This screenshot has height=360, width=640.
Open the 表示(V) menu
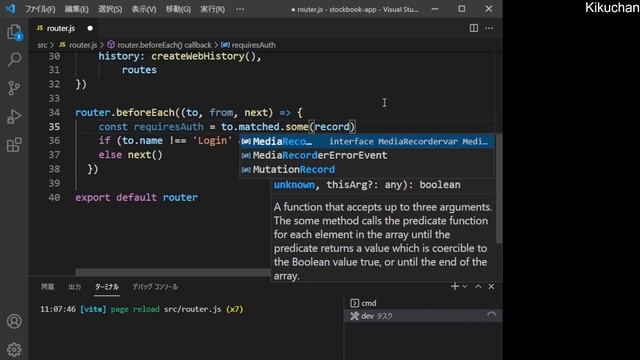pos(144,9)
